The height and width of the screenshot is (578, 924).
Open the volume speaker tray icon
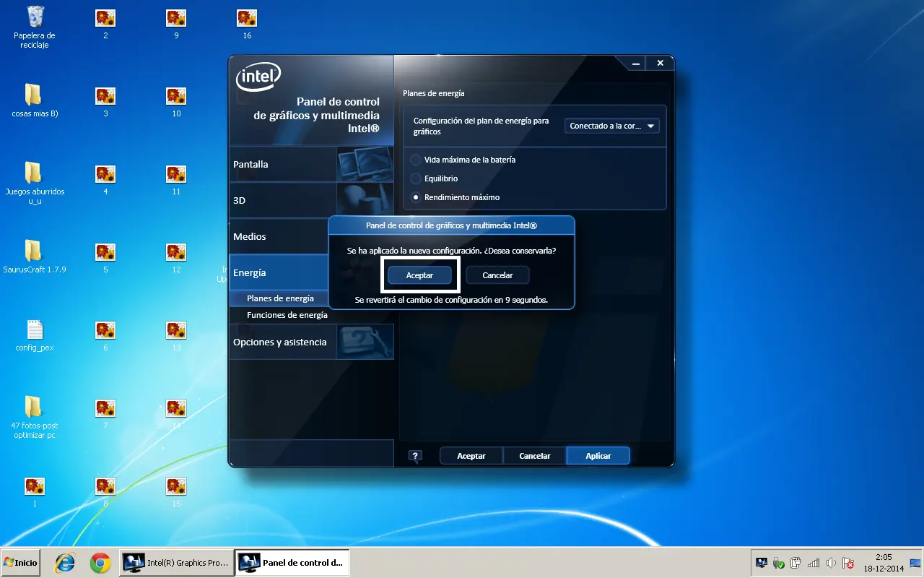click(x=832, y=563)
